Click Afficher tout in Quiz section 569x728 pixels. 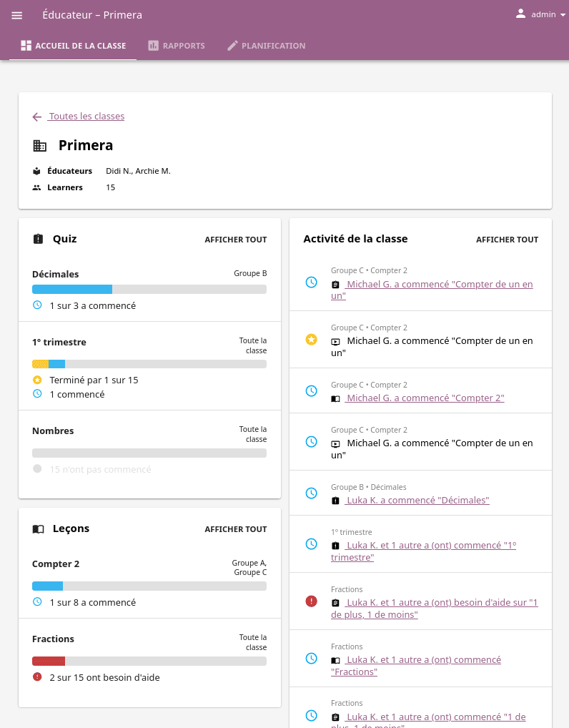pos(236,240)
